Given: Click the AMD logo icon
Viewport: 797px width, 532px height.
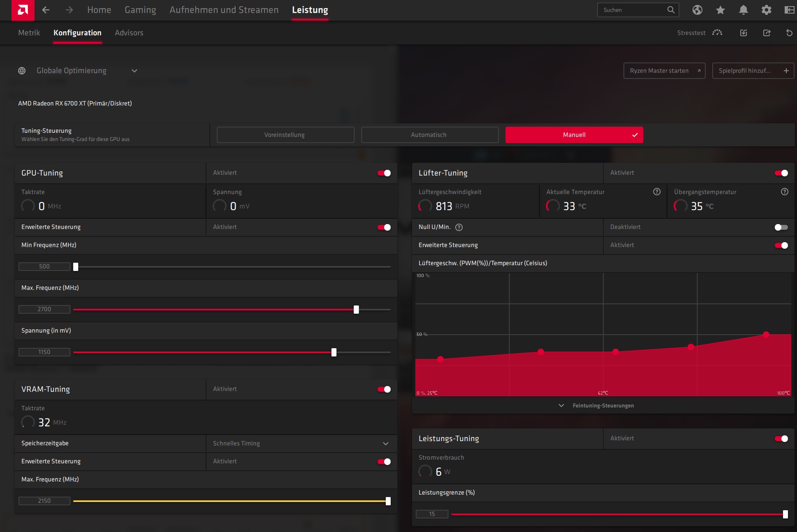Looking at the screenshot, I should [x=23, y=10].
